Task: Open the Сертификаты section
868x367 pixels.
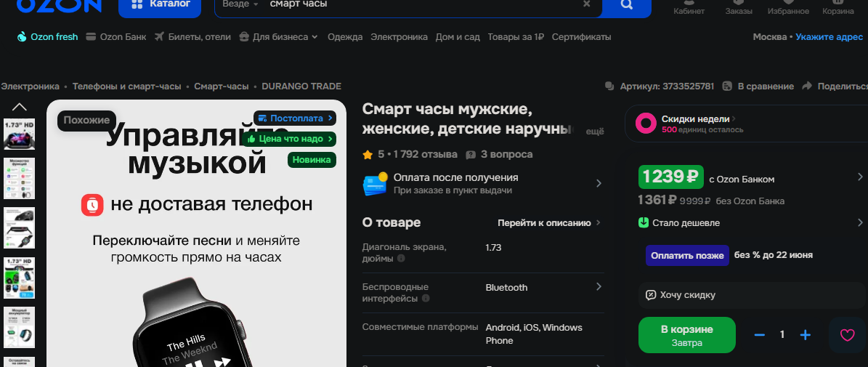Action: pyautogui.click(x=581, y=37)
